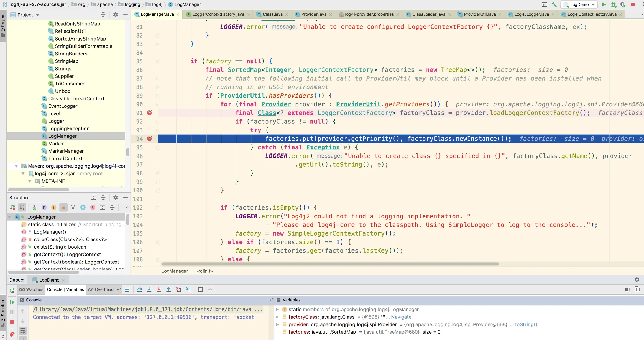Viewport: 644px width, 340px height.
Task: Click the toString() link for provider
Action: point(526,324)
